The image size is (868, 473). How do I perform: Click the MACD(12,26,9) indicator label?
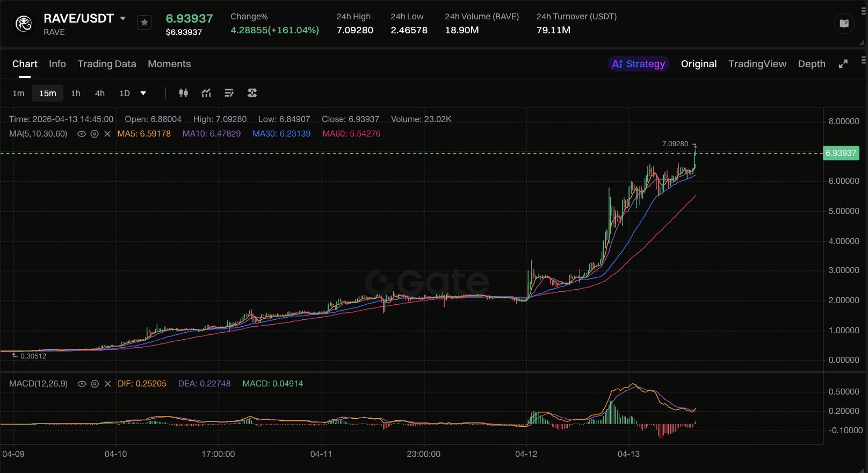[x=38, y=384]
